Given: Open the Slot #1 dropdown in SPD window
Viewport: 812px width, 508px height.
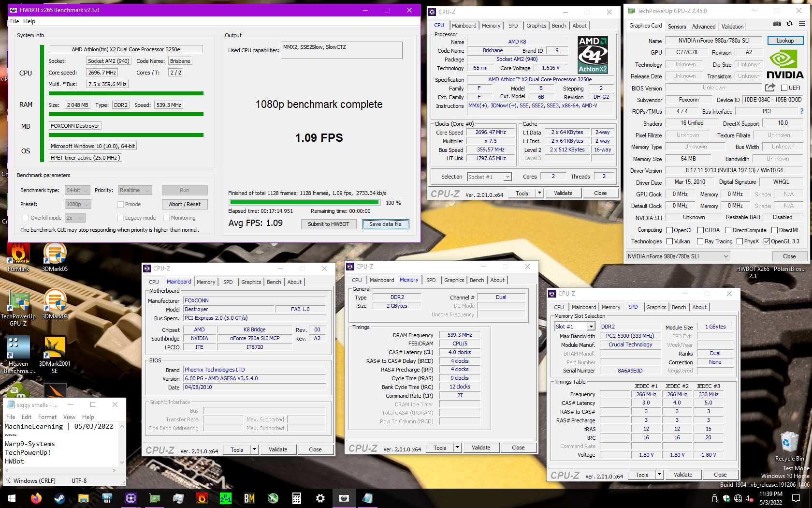Looking at the screenshot, I should point(575,327).
